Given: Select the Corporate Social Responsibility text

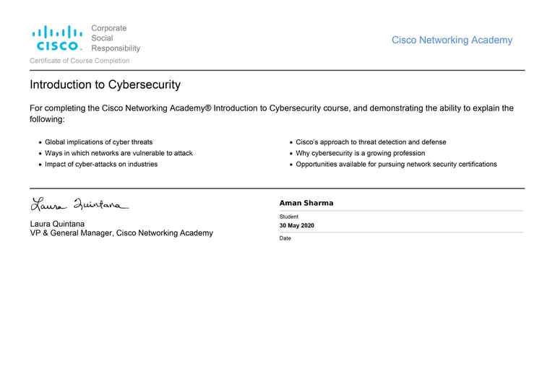Looking at the screenshot, I should (115, 38).
